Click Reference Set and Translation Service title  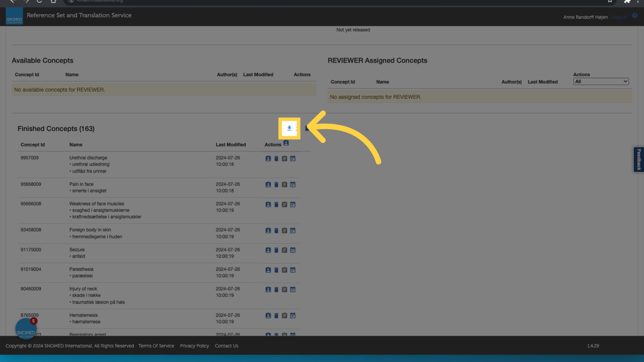point(79,15)
